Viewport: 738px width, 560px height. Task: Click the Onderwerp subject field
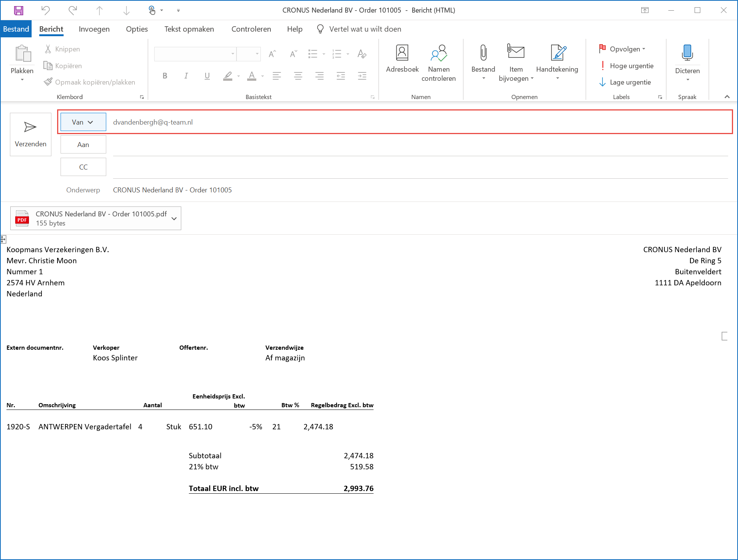click(420, 190)
